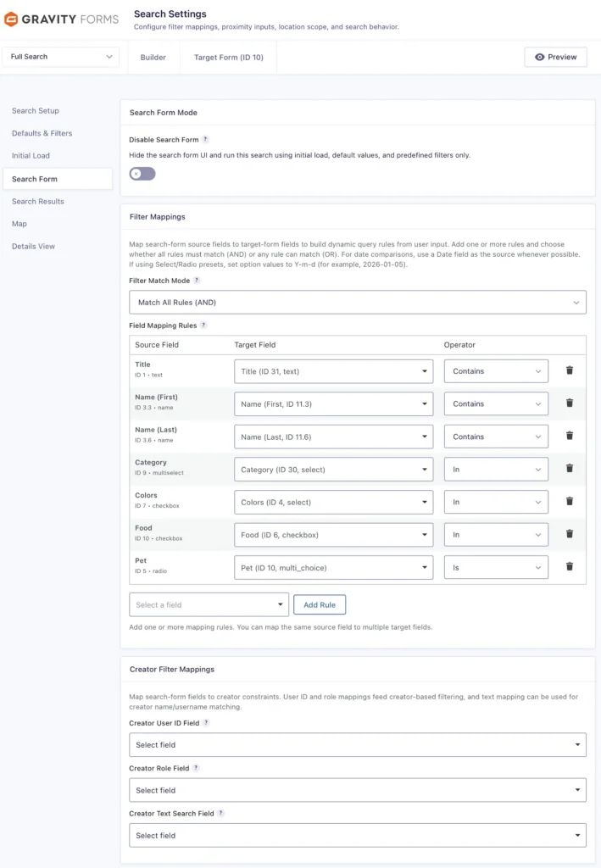
Task: Open help for Creator Text Search Field
Action: point(220,813)
